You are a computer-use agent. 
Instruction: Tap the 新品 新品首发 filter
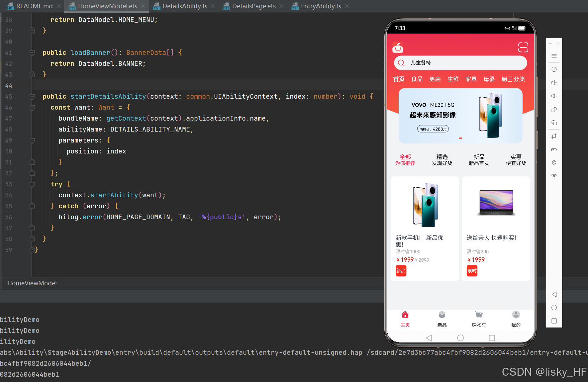point(479,160)
